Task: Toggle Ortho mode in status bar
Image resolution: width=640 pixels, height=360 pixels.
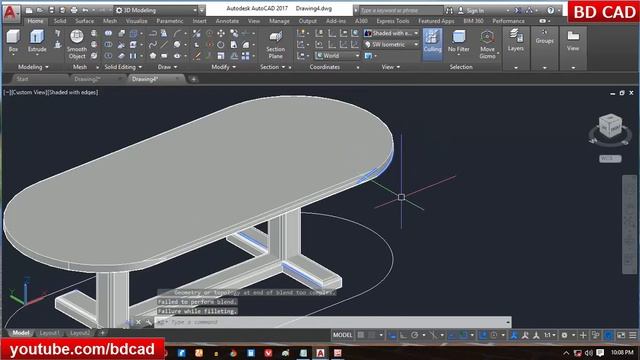Action: click(403, 335)
